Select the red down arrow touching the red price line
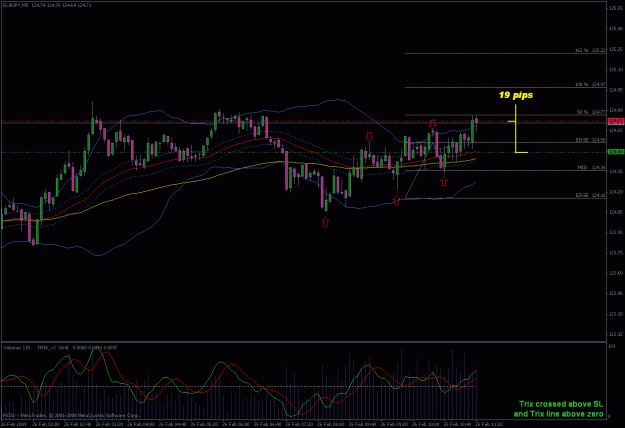625x428 pixels. click(x=432, y=124)
